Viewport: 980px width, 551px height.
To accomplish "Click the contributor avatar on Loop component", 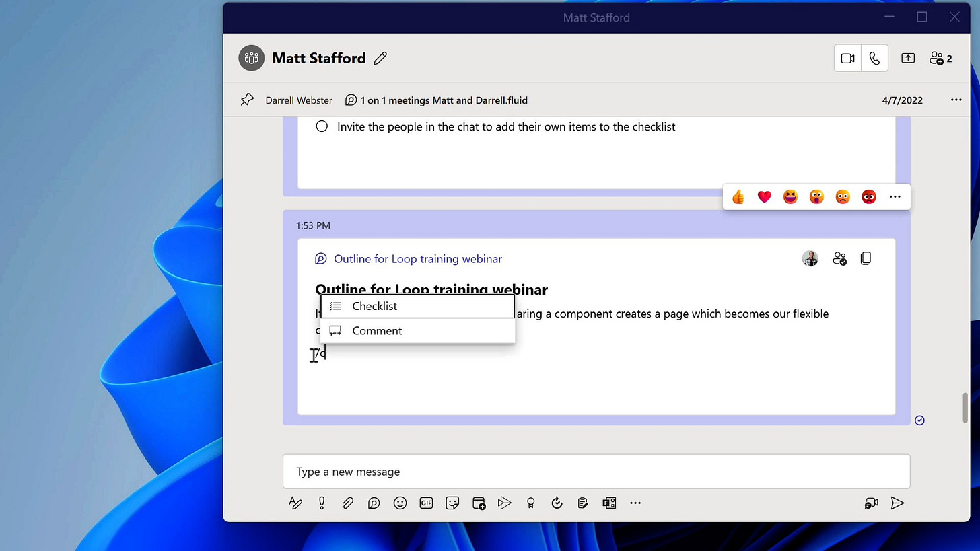I will (x=810, y=258).
